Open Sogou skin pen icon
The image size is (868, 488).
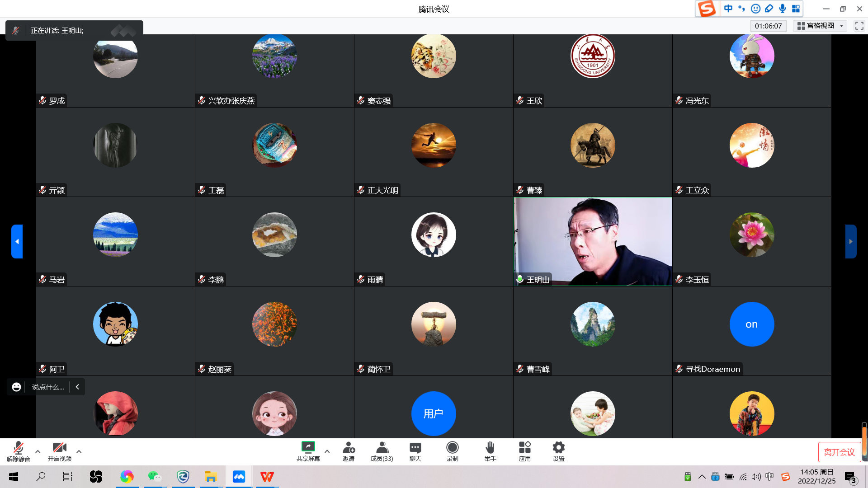pyautogui.click(x=769, y=9)
